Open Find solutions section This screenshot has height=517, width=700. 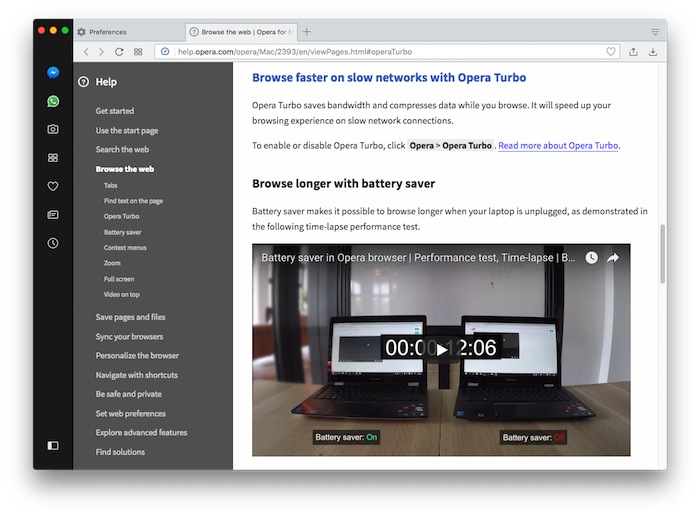(120, 452)
